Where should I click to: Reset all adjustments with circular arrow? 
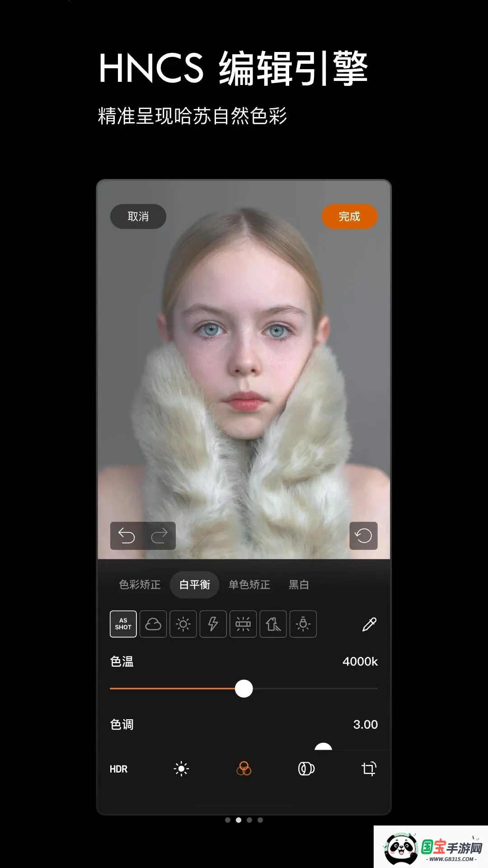(x=363, y=536)
